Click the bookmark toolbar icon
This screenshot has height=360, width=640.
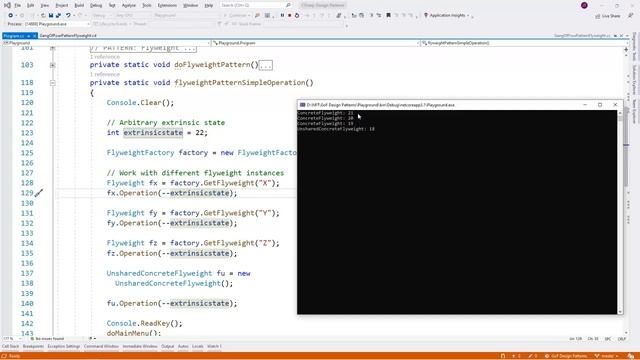point(388,16)
